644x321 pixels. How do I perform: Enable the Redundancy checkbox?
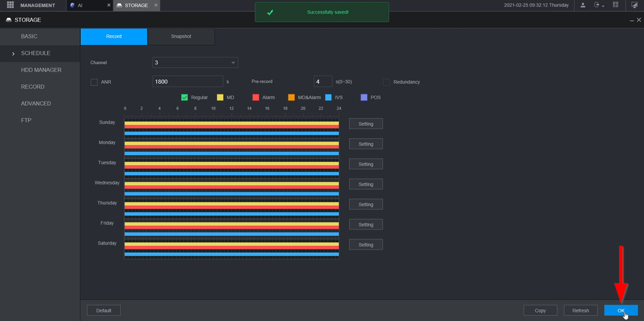click(x=386, y=82)
